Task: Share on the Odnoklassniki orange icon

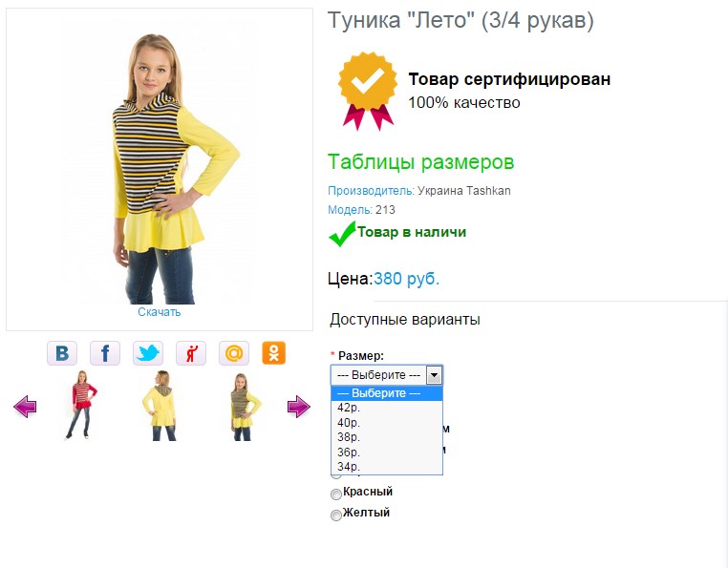Action: click(274, 353)
